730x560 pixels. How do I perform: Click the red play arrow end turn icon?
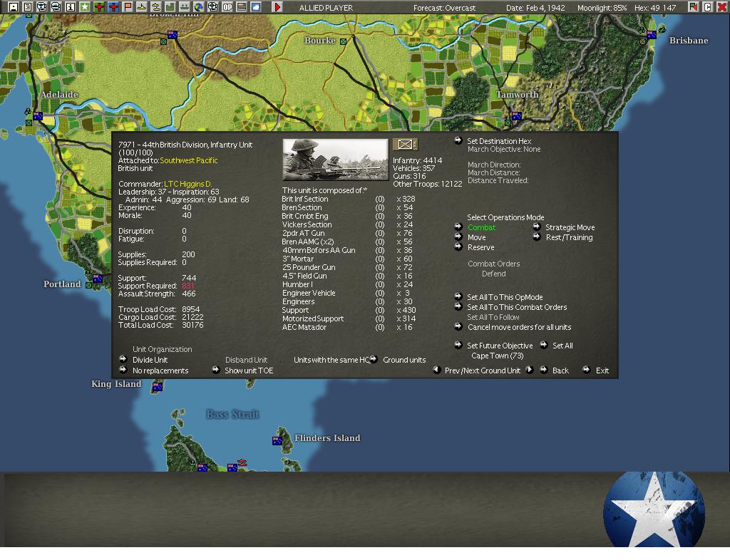click(x=277, y=7)
